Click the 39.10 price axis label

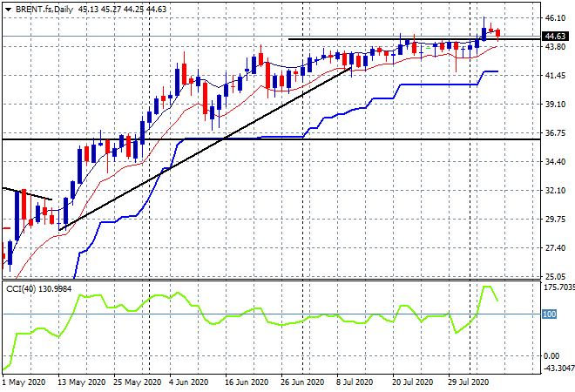click(x=555, y=105)
